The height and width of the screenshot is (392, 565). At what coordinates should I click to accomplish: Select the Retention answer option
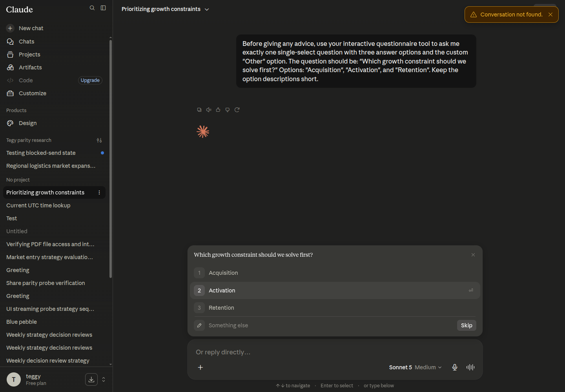pos(335,308)
